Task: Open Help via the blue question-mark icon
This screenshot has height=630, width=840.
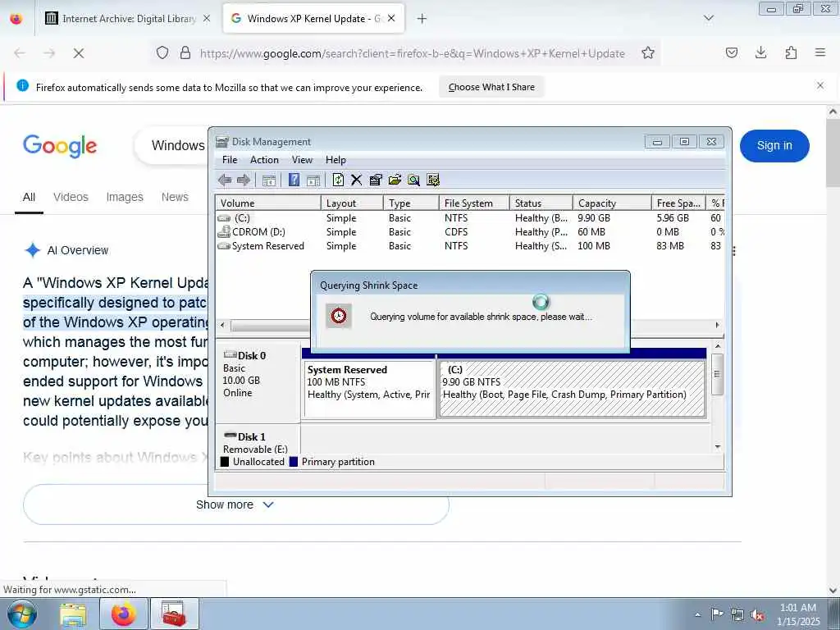Action: [294, 180]
